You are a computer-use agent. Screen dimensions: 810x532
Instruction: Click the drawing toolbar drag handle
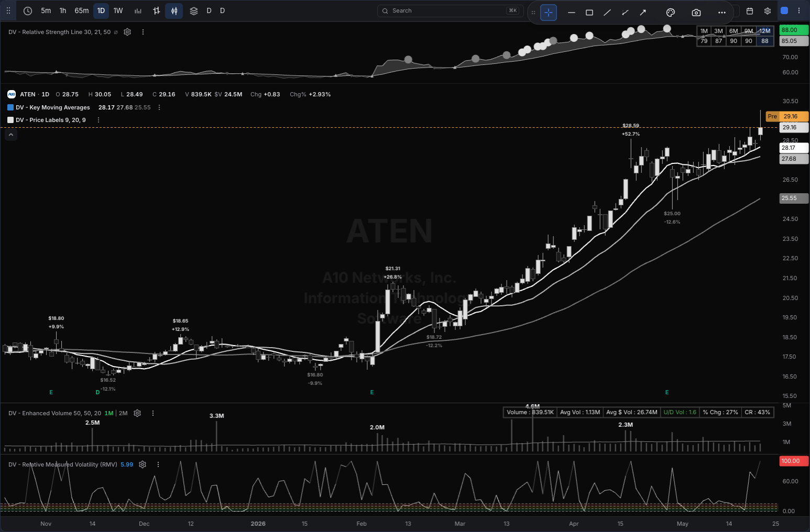pos(533,12)
